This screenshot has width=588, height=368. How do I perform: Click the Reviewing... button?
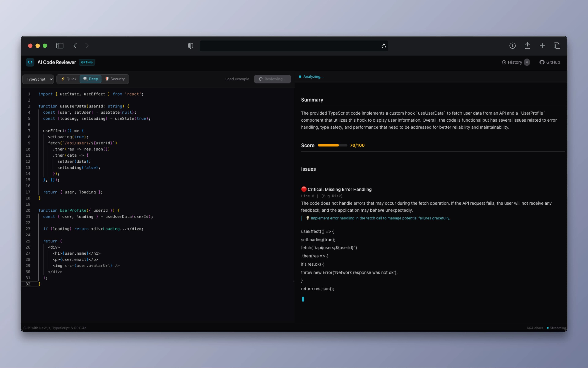(272, 79)
